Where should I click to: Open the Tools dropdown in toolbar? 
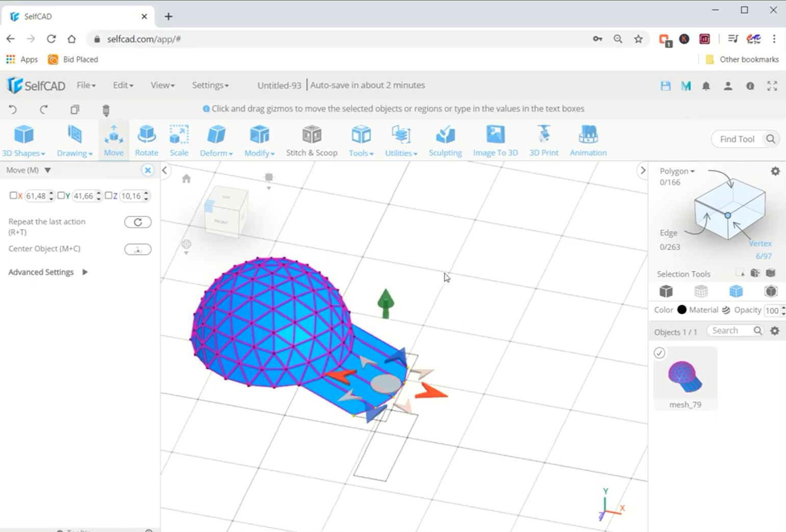[361, 140]
